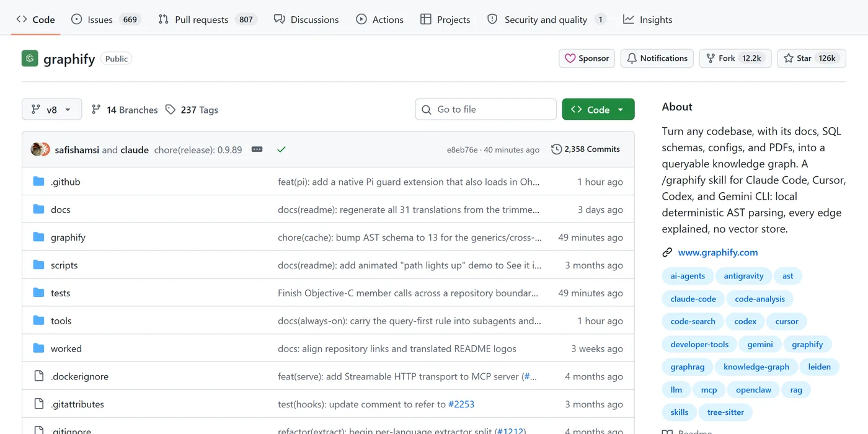Click the green check commit status icon

(281, 149)
